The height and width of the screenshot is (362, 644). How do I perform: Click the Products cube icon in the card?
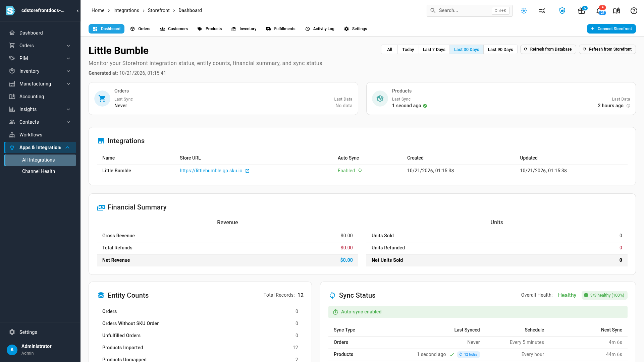click(380, 99)
